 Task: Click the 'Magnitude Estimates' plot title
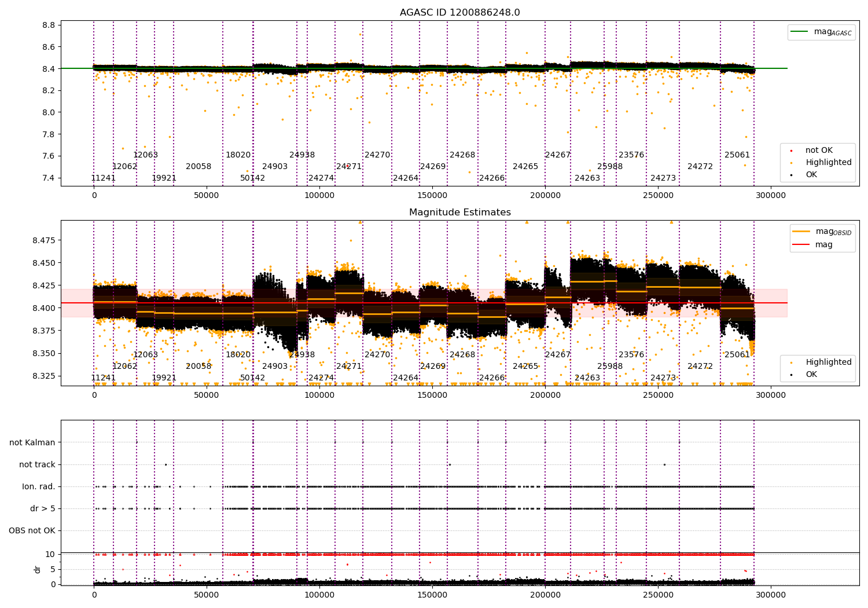[x=460, y=213]
